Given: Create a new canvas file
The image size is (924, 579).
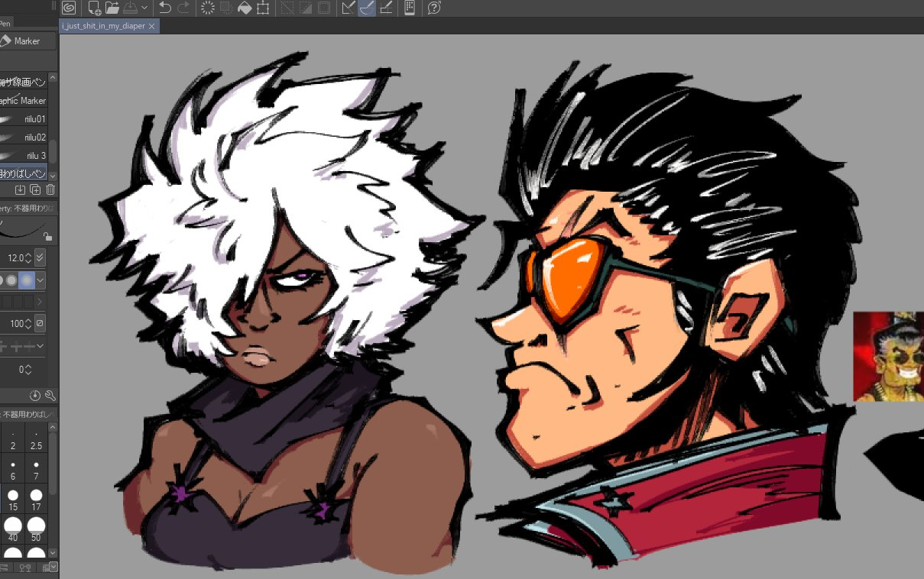Looking at the screenshot, I should pos(94,8).
